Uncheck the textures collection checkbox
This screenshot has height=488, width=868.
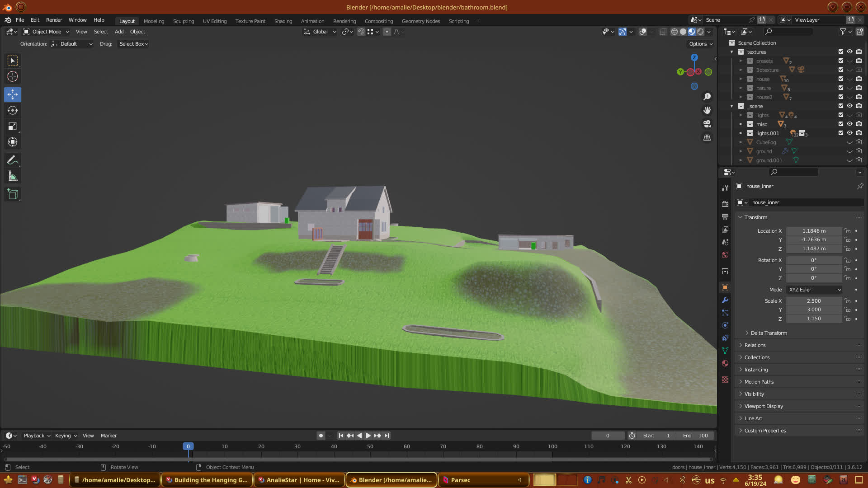(841, 52)
